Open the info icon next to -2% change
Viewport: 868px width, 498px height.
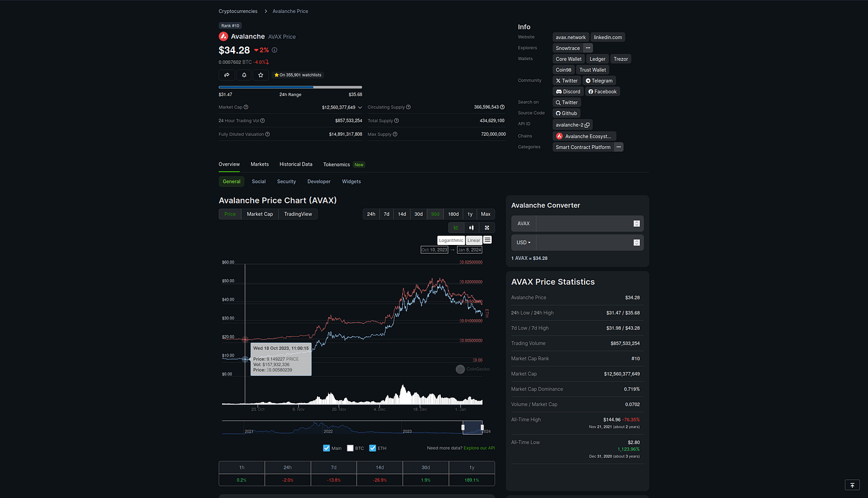point(275,50)
